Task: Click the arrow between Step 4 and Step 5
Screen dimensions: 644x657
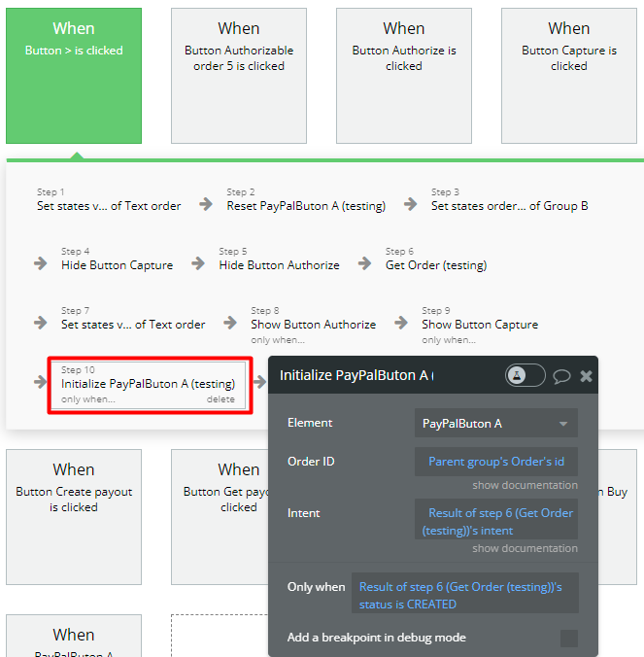Action: click(x=198, y=263)
